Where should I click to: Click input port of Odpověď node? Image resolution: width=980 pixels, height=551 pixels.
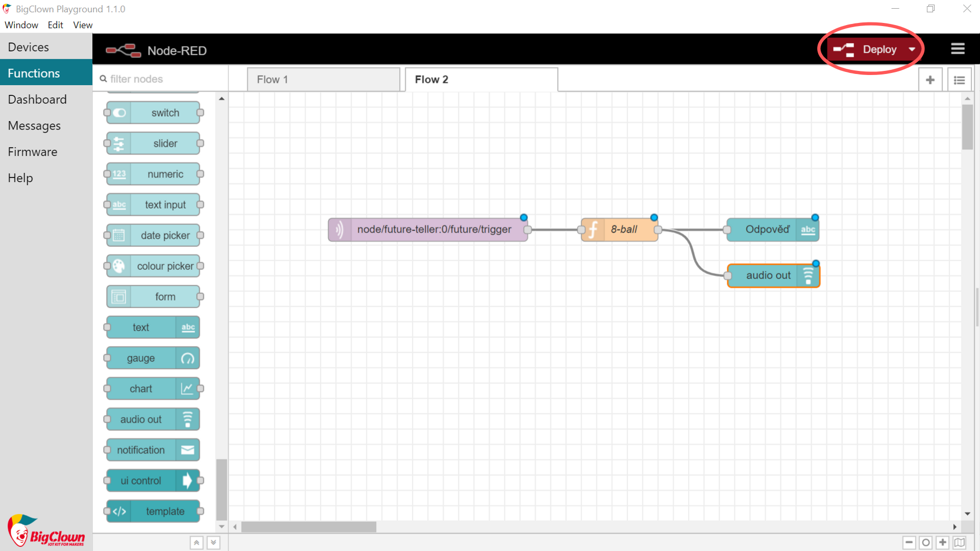pyautogui.click(x=727, y=230)
